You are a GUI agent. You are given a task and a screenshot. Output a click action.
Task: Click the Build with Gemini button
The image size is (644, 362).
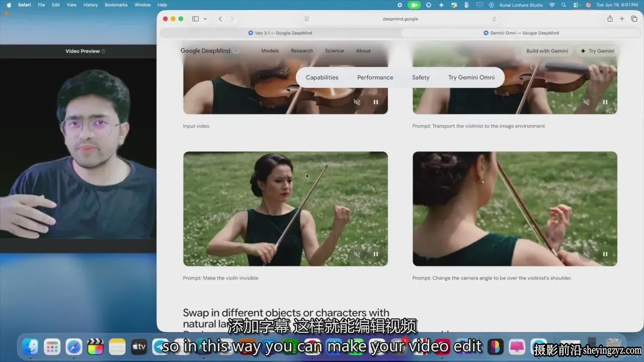547,51
